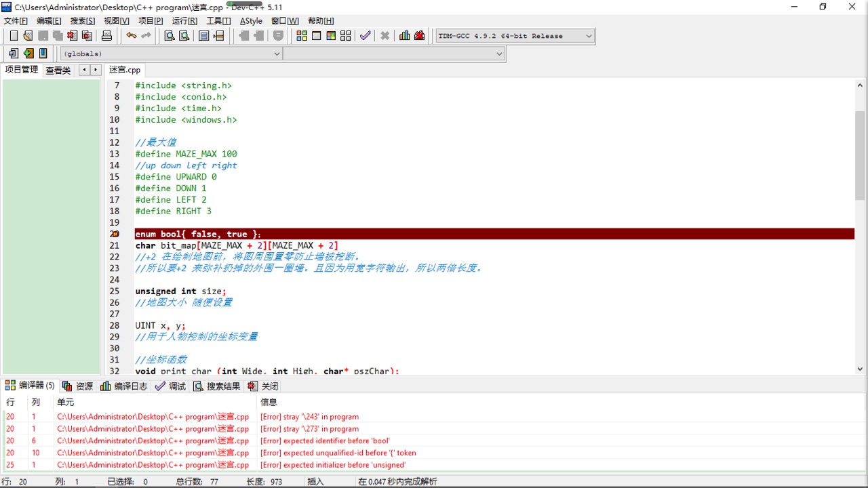Open the 编辑[E] menu
Image resolution: width=868 pixels, height=488 pixels.
[49, 21]
